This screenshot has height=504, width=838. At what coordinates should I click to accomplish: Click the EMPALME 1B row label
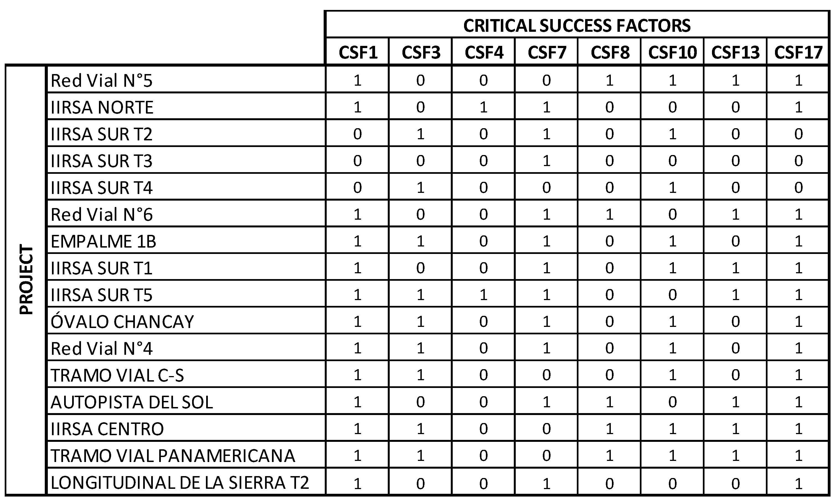(186, 240)
